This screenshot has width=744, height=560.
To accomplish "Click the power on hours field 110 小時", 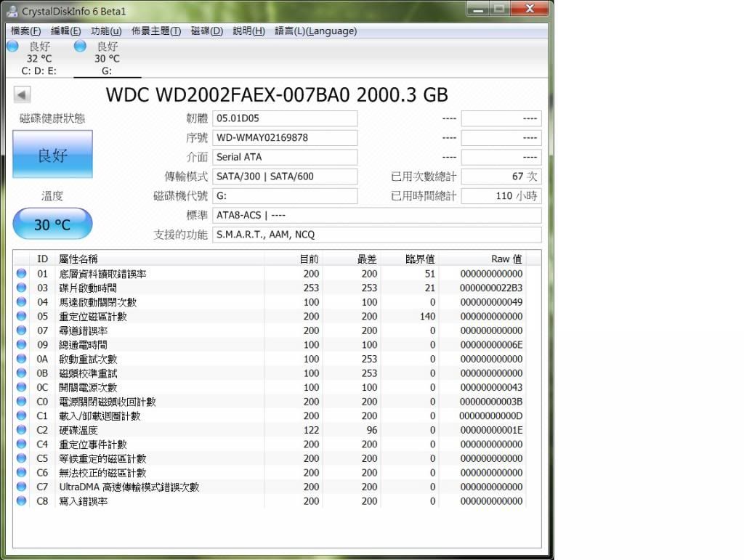I will coord(501,196).
